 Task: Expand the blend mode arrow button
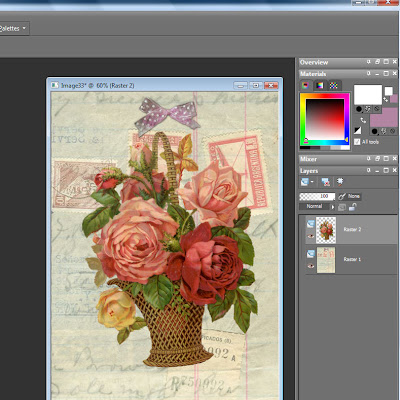pyautogui.click(x=333, y=207)
